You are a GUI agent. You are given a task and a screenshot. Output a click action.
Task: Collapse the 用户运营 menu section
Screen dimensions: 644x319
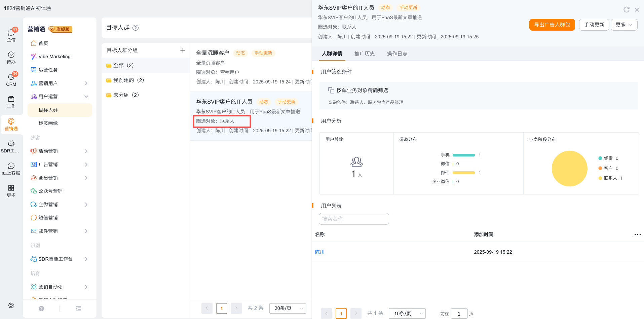click(86, 97)
